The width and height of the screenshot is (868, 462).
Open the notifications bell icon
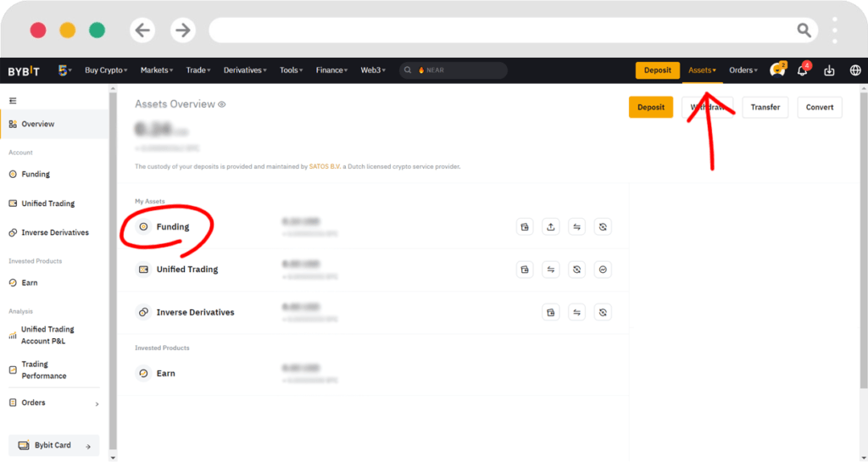point(803,70)
